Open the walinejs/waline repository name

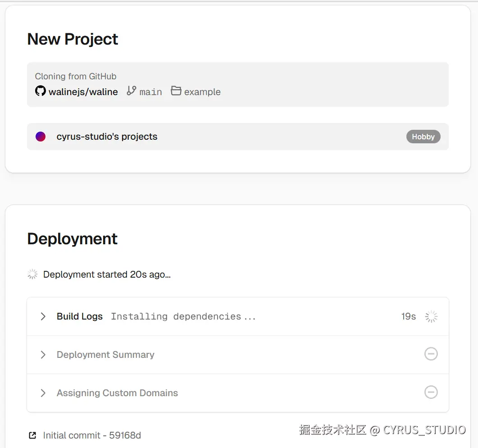(x=83, y=92)
